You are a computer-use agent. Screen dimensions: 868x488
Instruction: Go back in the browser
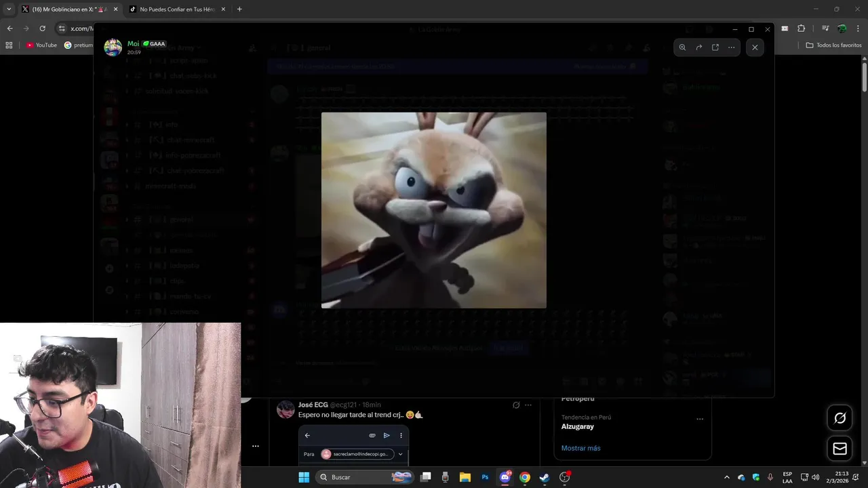[9, 28]
